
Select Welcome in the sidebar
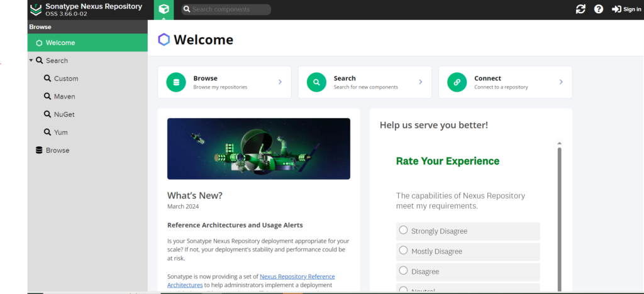click(x=87, y=43)
